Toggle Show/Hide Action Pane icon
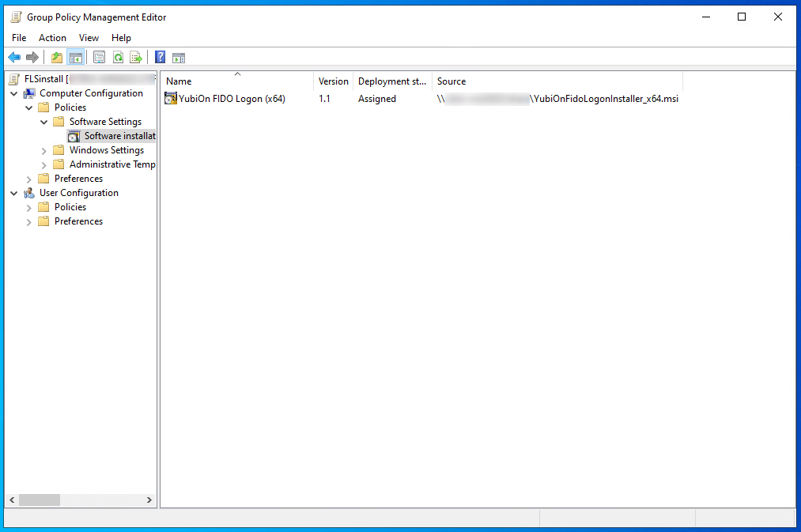Screen dimensions: 801x532 pos(179,57)
